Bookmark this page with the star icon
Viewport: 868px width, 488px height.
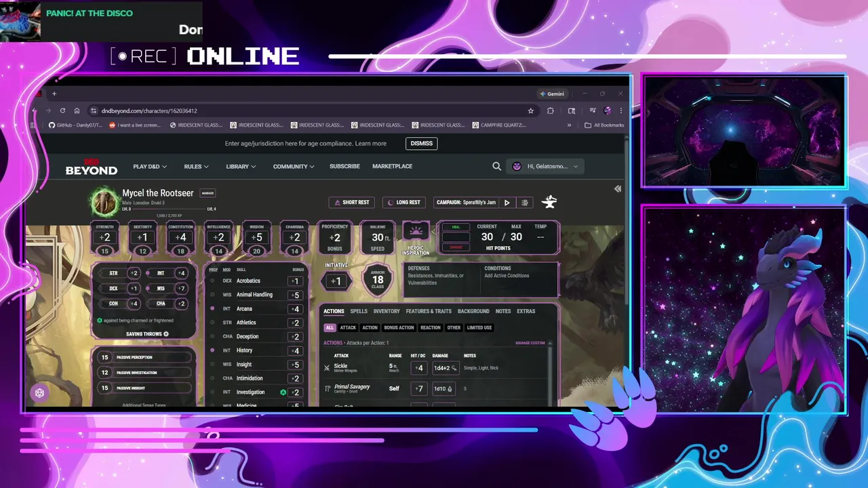(x=530, y=110)
